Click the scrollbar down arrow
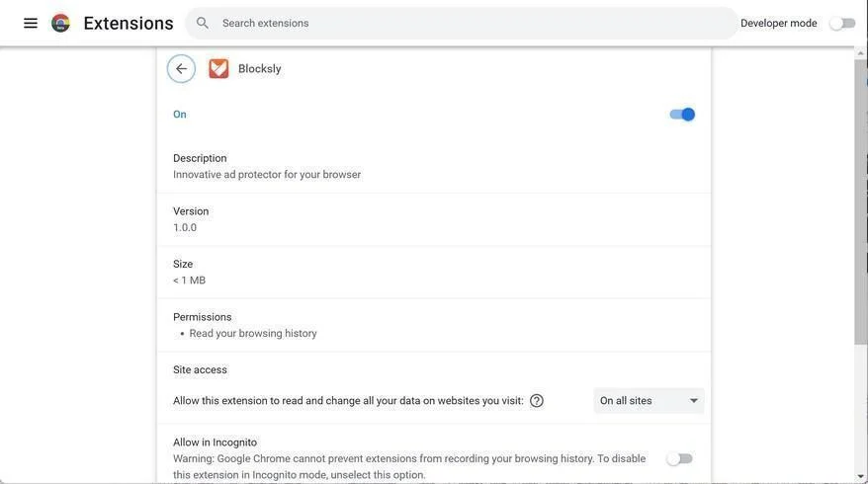 click(860, 477)
